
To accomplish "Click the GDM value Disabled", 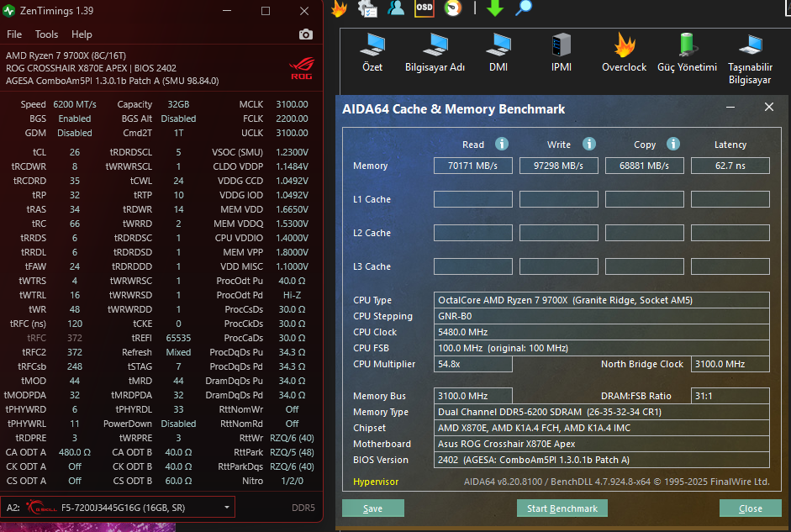I will 75,133.
